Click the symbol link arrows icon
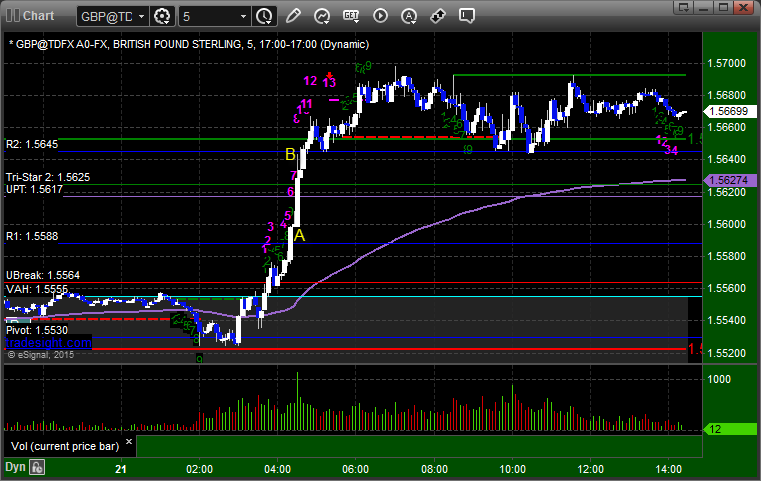Viewport: 761px width, 481px height. click(438, 16)
